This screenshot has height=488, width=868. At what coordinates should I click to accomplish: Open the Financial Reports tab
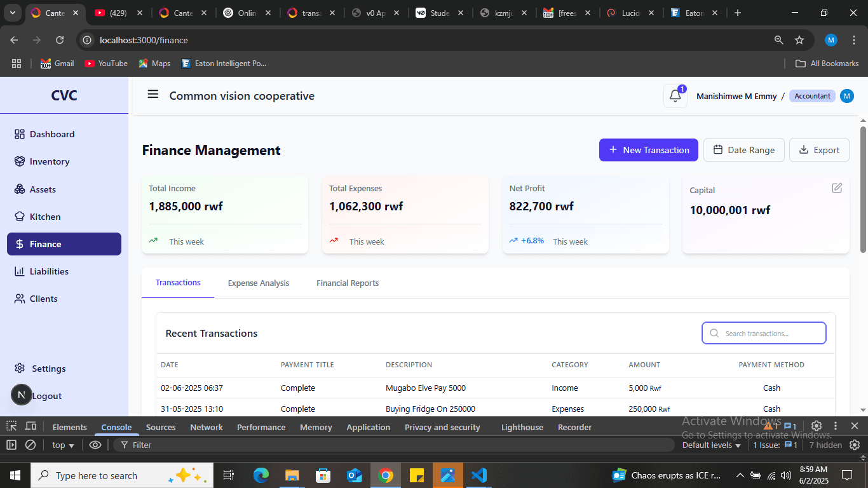pos(347,283)
